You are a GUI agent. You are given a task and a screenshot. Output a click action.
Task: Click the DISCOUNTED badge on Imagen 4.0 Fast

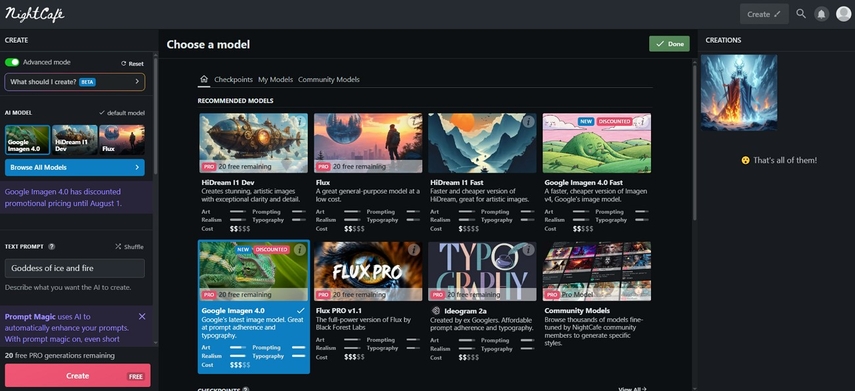614,121
